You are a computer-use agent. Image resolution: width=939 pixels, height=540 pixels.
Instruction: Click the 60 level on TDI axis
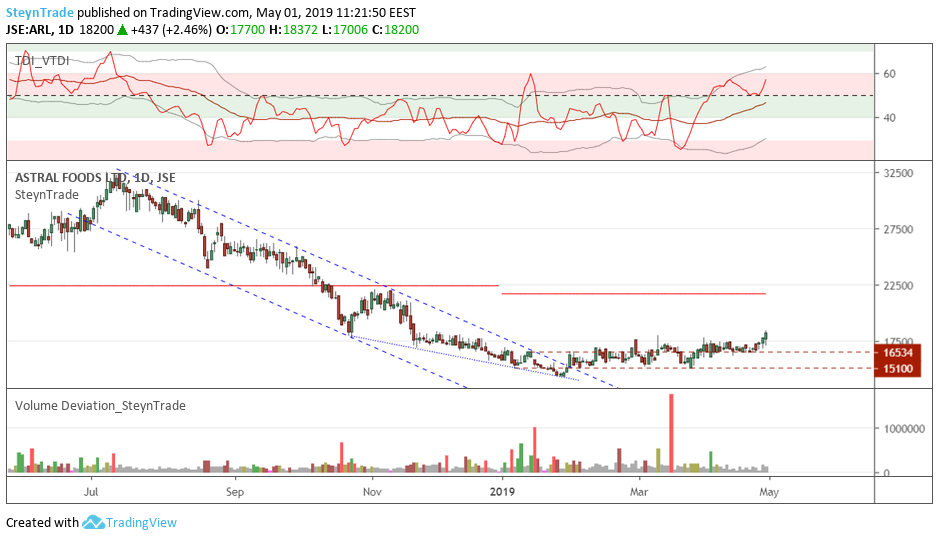(x=890, y=74)
